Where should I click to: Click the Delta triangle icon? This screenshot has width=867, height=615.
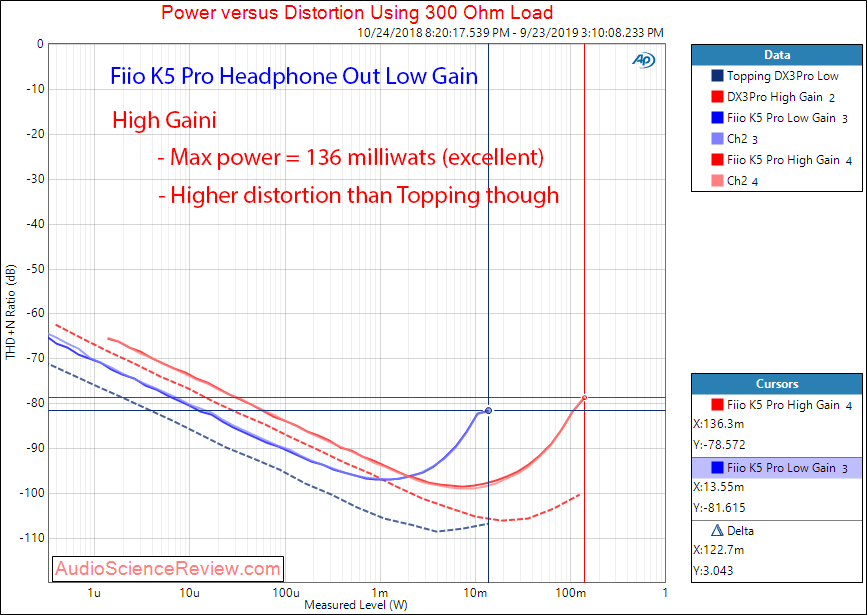point(717,530)
